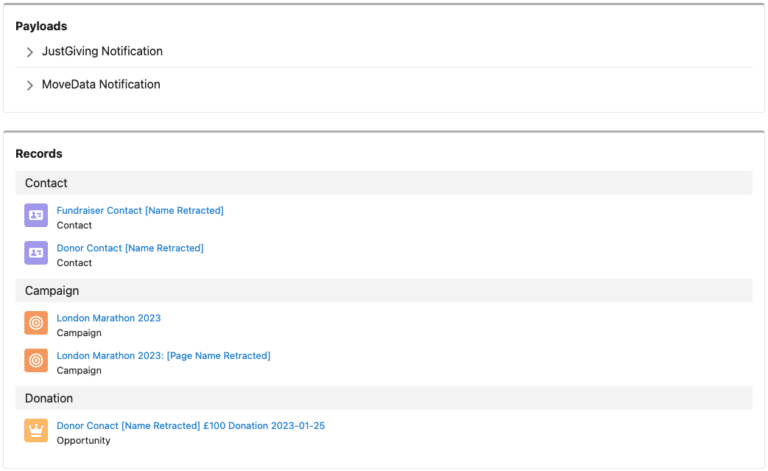Open the £100 Donation 2023-01-25 opportunity link
The height and width of the screenshot is (471, 768).
pos(190,425)
